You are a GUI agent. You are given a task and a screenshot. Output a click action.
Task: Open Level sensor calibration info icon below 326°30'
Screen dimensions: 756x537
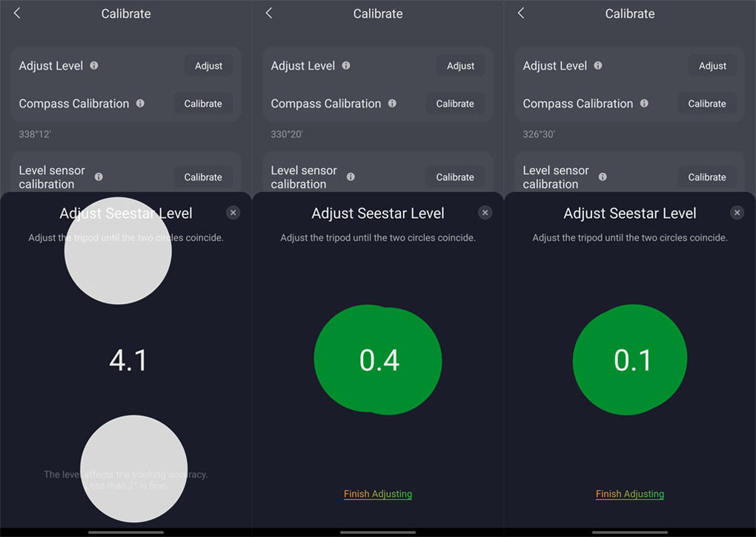click(x=603, y=177)
